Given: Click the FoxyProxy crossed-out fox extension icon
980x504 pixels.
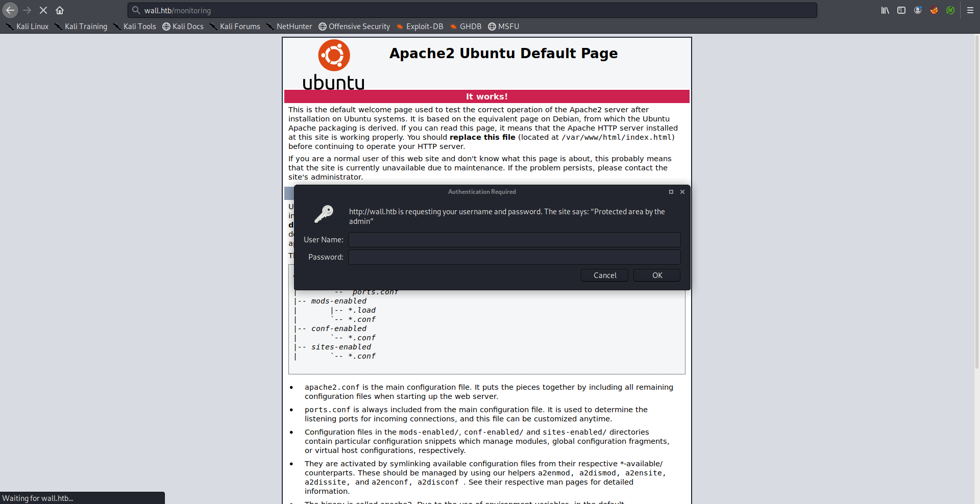Looking at the screenshot, I should 934,10.
